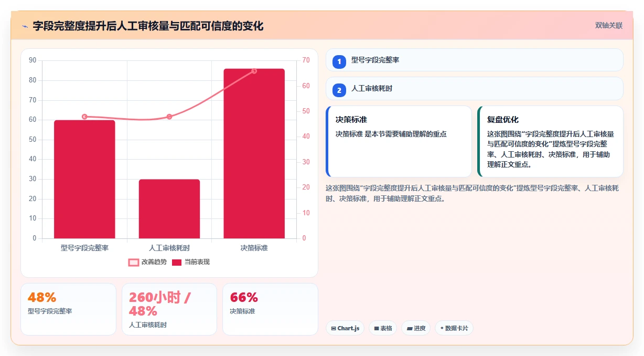This screenshot has height=356, width=644.
Task: Click 决策标准 label under the 66% stat
Action: point(242,311)
